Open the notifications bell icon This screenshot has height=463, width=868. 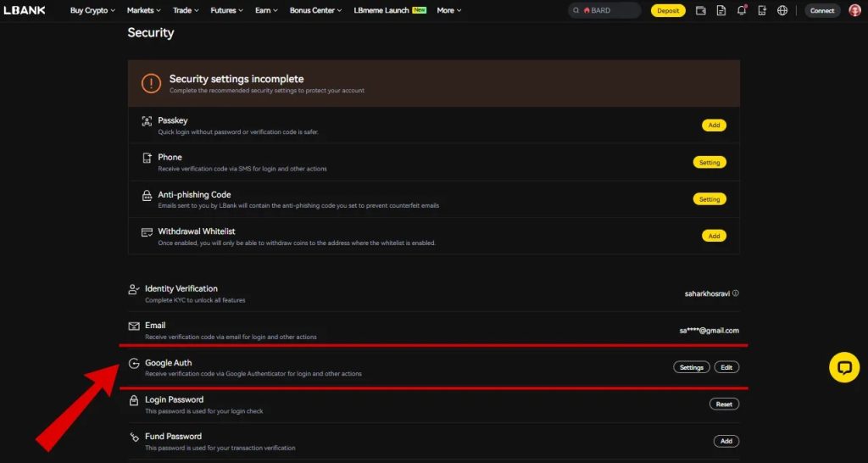742,10
